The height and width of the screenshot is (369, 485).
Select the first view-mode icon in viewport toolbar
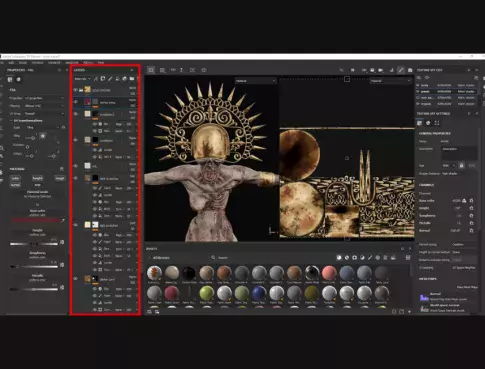[151, 70]
